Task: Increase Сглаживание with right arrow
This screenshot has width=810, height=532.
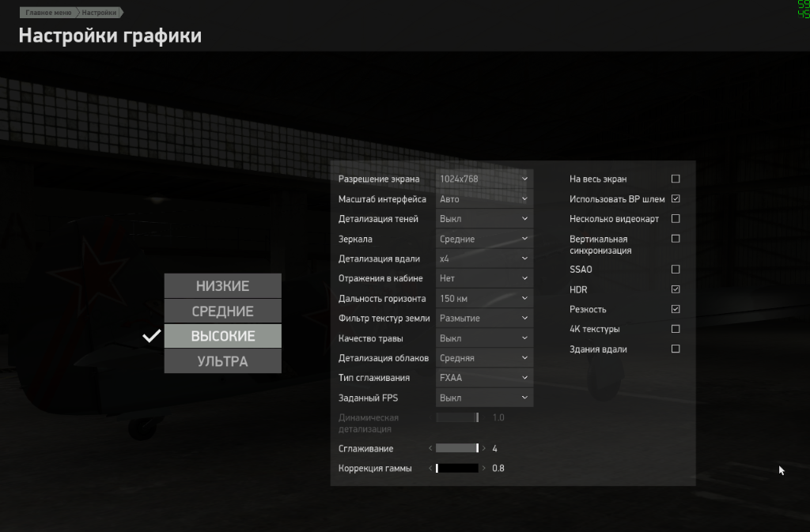Action: 483,448
